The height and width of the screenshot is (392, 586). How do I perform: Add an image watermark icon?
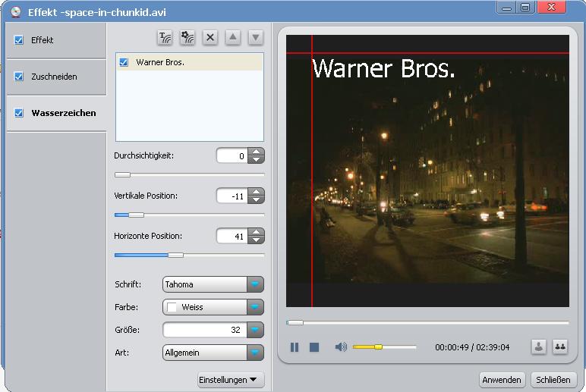[187, 37]
